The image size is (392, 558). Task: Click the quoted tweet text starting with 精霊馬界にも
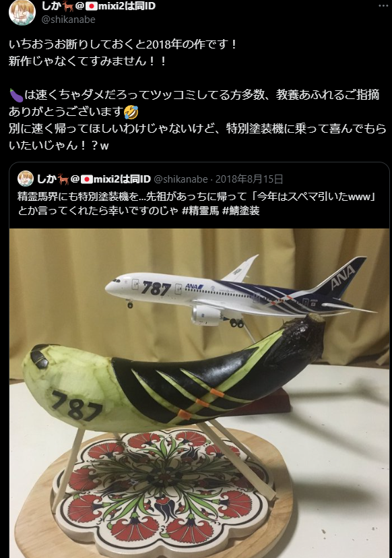coord(197,204)
